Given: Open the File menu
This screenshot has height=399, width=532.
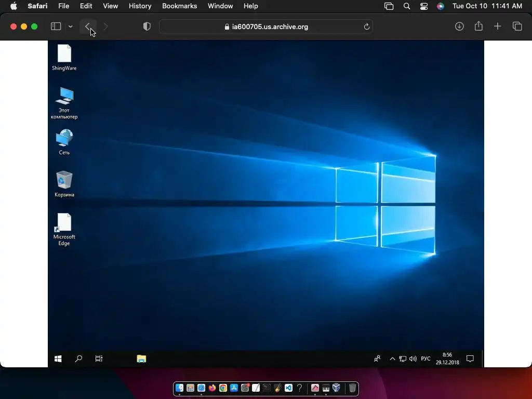Looking at the screenshot, I should pyautogui.click(x=63, y=6).
